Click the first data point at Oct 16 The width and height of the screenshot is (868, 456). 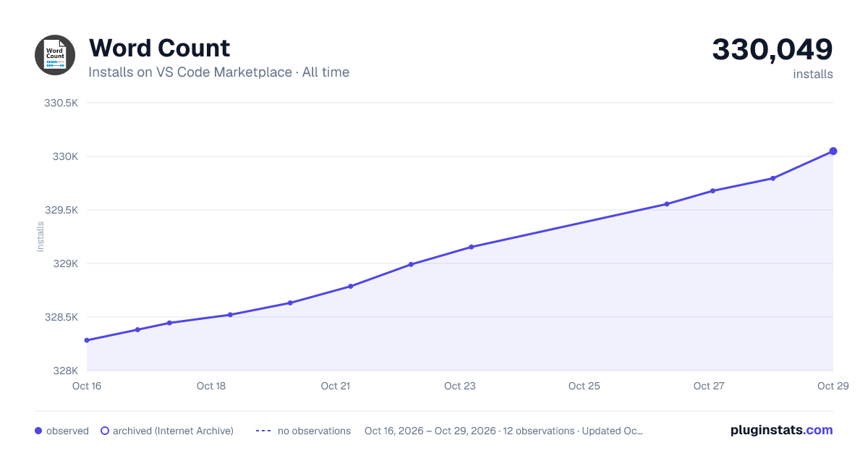click(x=87, y=340)
